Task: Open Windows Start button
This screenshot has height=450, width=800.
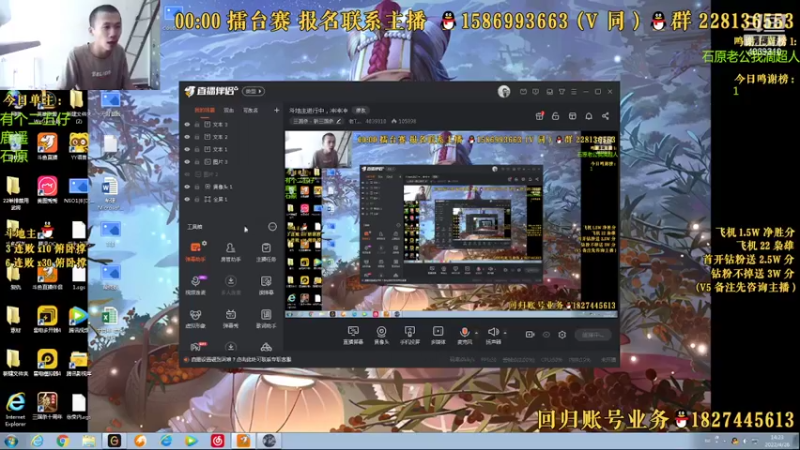Action: [11, 440]
